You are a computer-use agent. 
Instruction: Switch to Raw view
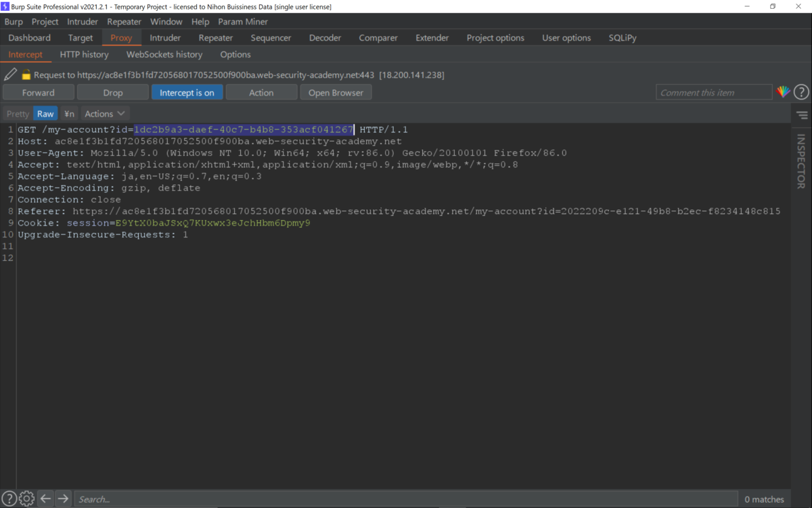pyautogui.click(x=45, y=114)
